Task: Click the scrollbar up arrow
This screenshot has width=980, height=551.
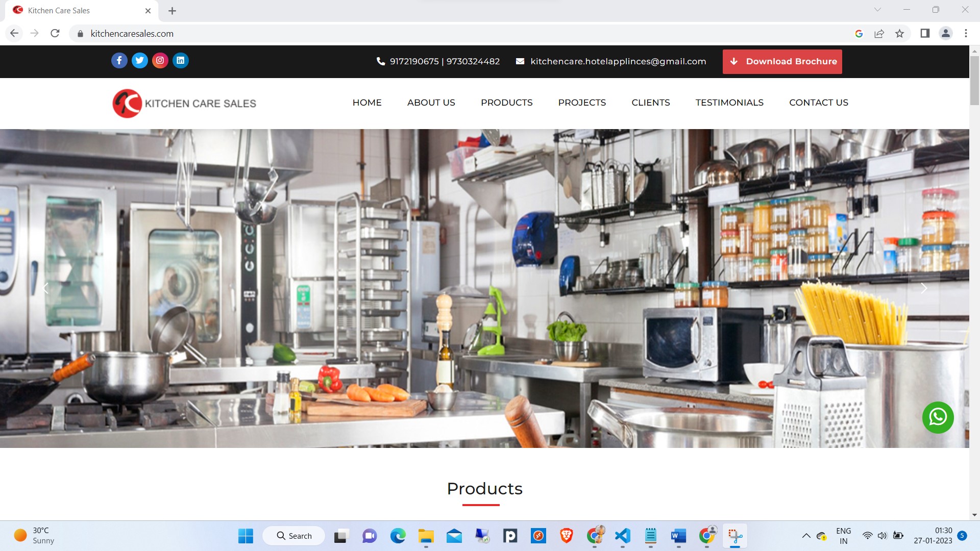Action: pos(974,51)
